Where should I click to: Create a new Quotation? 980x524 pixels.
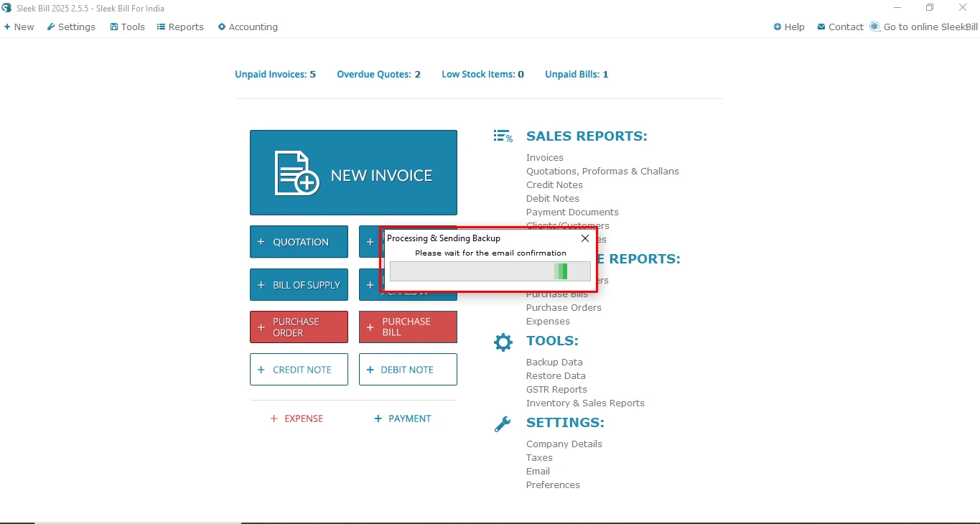click(x=299, y=242)
